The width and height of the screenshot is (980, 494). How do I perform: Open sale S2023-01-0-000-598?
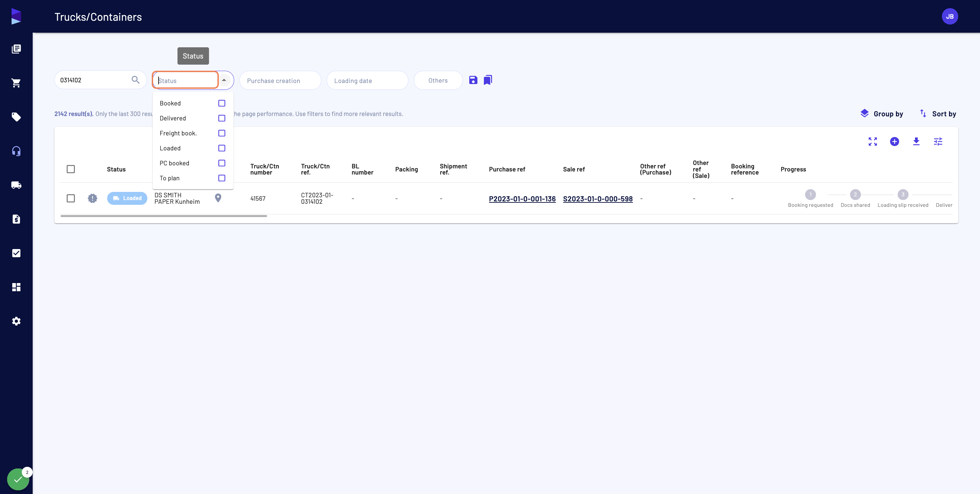pos(598,198)
